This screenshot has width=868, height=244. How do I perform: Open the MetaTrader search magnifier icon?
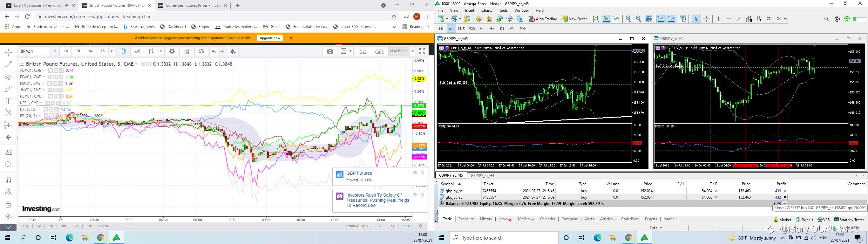[x=826, y=19]
